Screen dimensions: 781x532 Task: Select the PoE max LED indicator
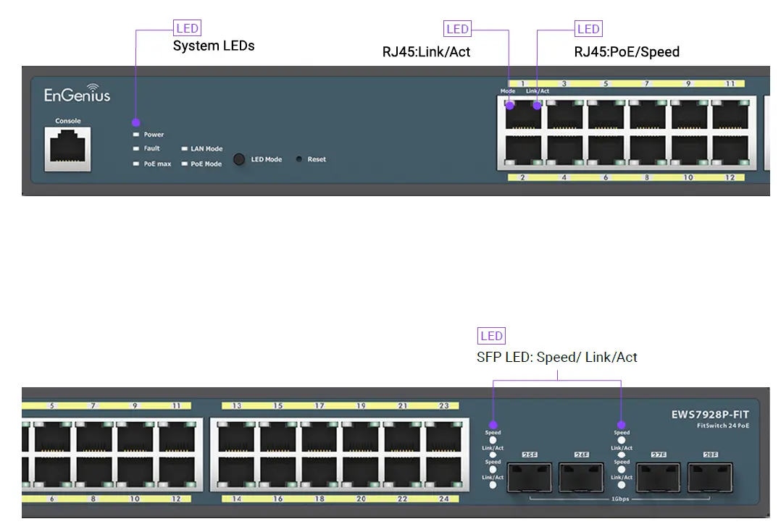click(135, 162)
